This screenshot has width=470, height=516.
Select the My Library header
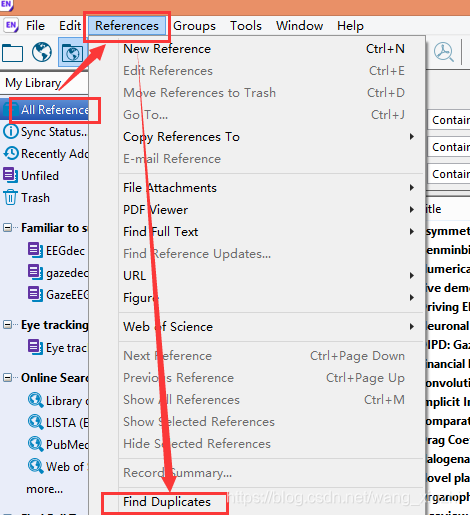point(33,83)
